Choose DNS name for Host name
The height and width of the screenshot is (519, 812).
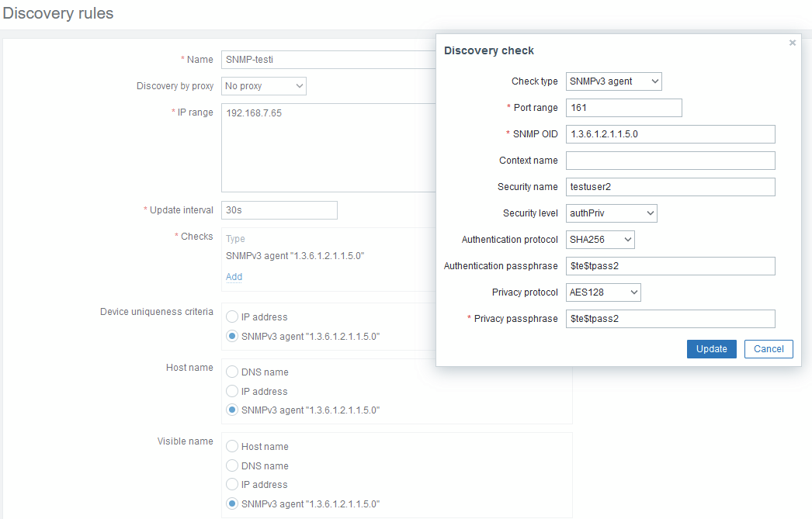point(232,372)
